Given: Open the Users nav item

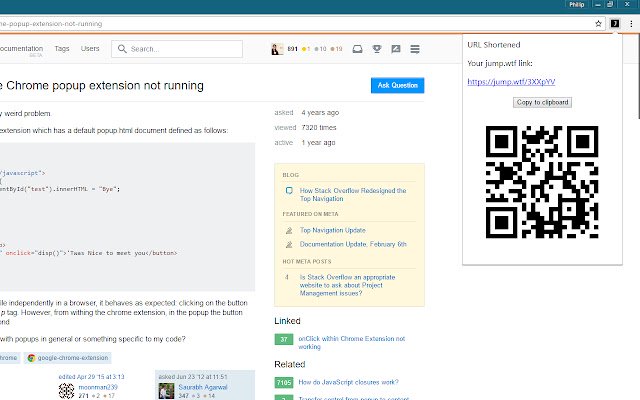Looking at the screenshot, I should point(90,49).
